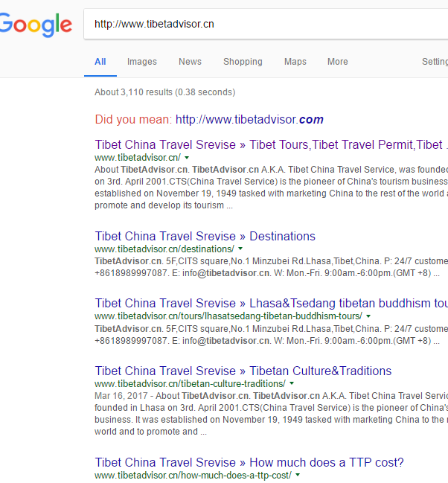Image resolution: width=448 pixels, height=483 pixels.
Task: Open Lhasa&Tsedang tibetan buddhism tours result
Action: (271, 304)
